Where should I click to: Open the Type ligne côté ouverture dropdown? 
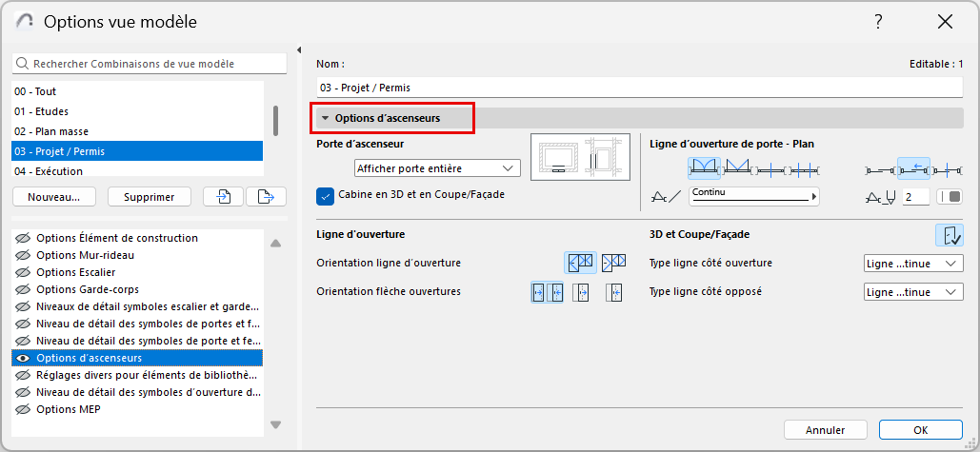coord(913,264)
